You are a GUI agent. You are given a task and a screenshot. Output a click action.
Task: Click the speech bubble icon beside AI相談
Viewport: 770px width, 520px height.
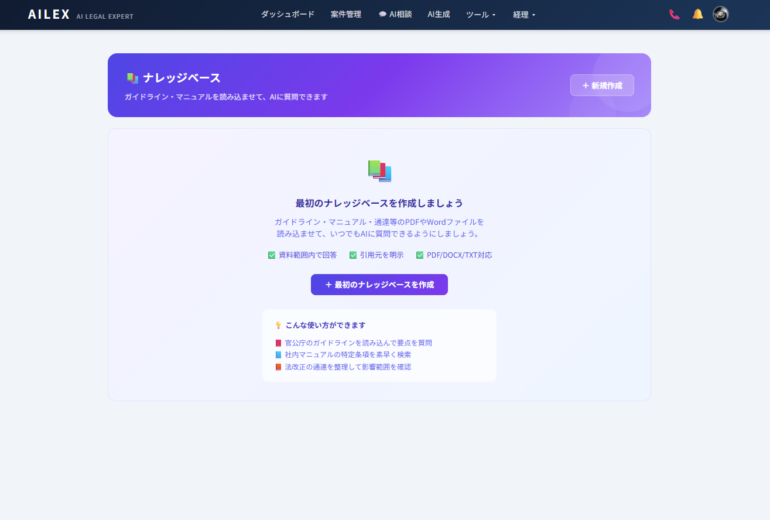pos(383,15)
